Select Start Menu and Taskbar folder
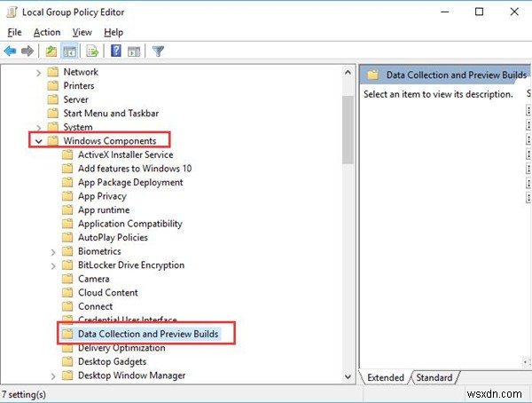 111,113
